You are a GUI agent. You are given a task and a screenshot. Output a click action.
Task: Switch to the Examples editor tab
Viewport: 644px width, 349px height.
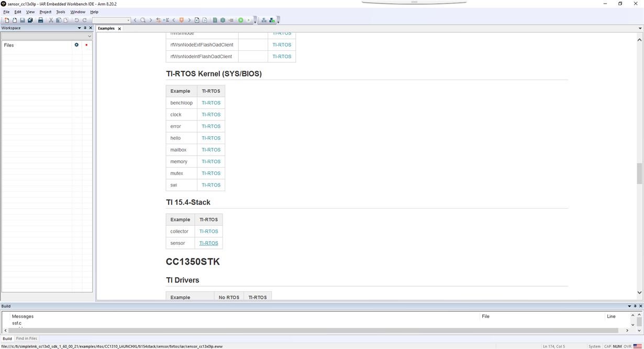tap(106, 28)
